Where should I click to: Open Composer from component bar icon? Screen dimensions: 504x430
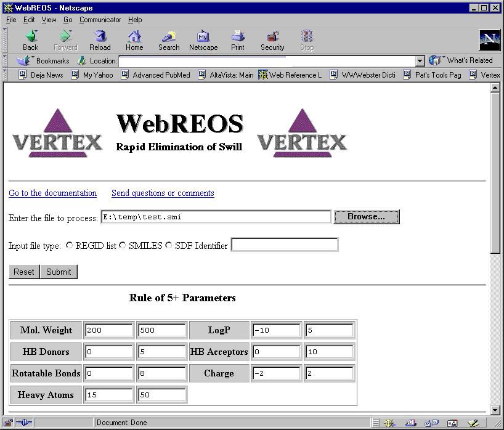click(473, 423)
